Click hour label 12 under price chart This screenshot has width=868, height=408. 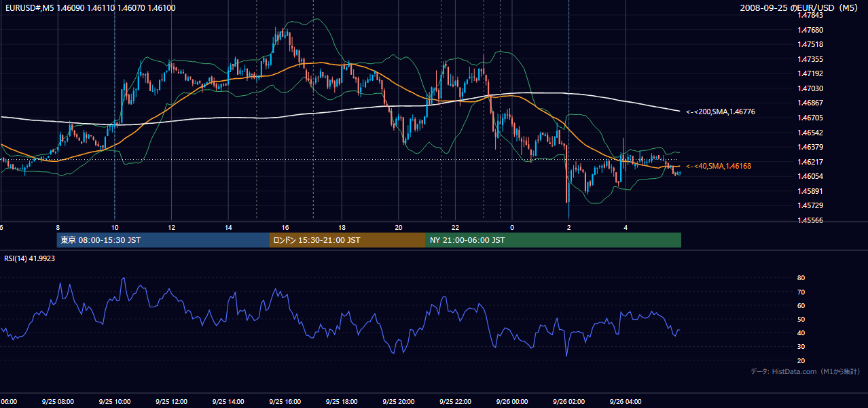172,227
